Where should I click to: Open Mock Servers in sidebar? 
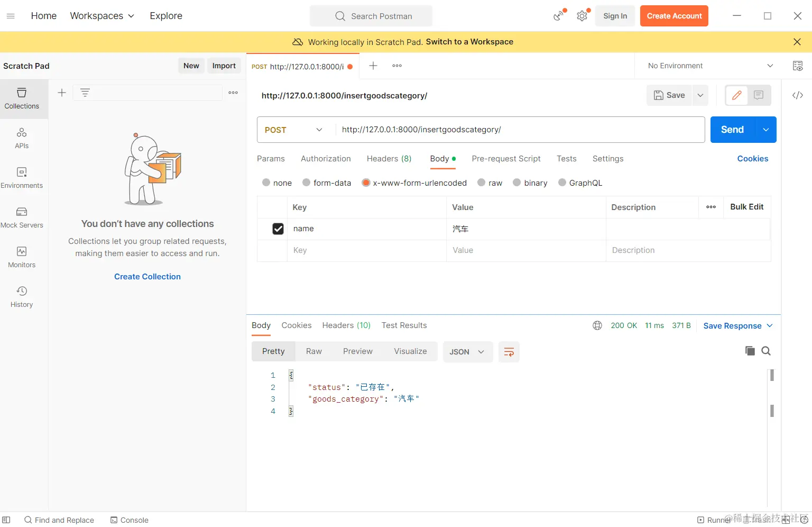(x=22, y=217)
